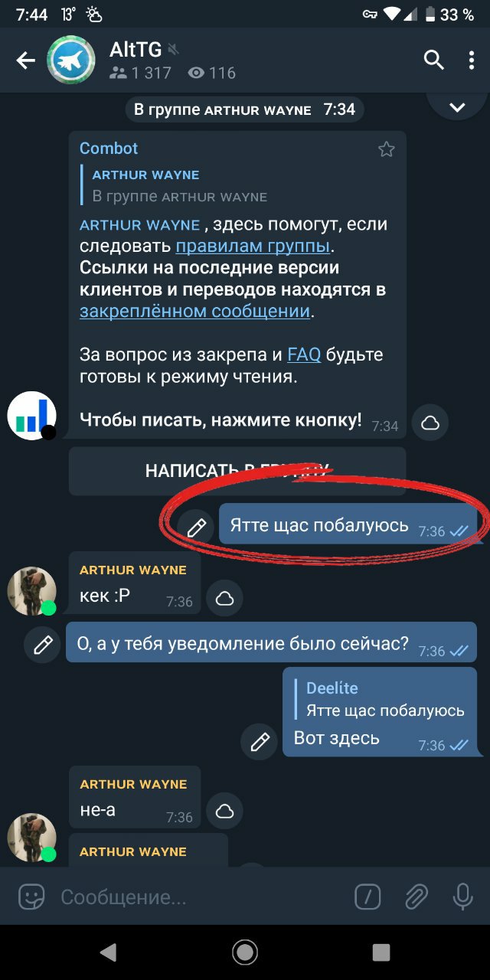Open the three-dot overflow menu
Screen dimensions: 490x980
pyautogui.click(x=472, y=60)
